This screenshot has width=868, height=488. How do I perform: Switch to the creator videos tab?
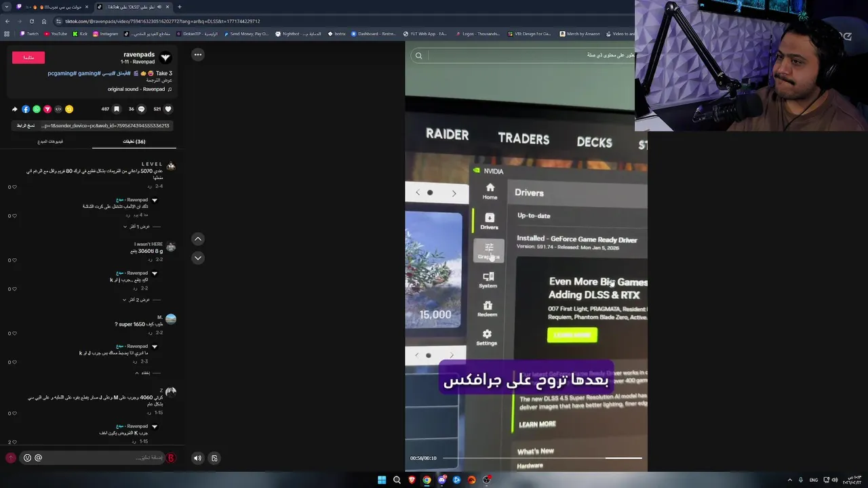point(50,142)
